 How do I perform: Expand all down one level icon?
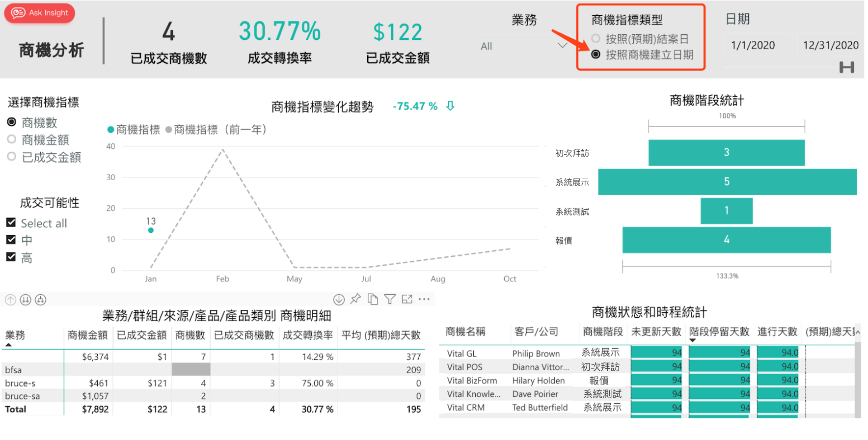tap(41, 300)
